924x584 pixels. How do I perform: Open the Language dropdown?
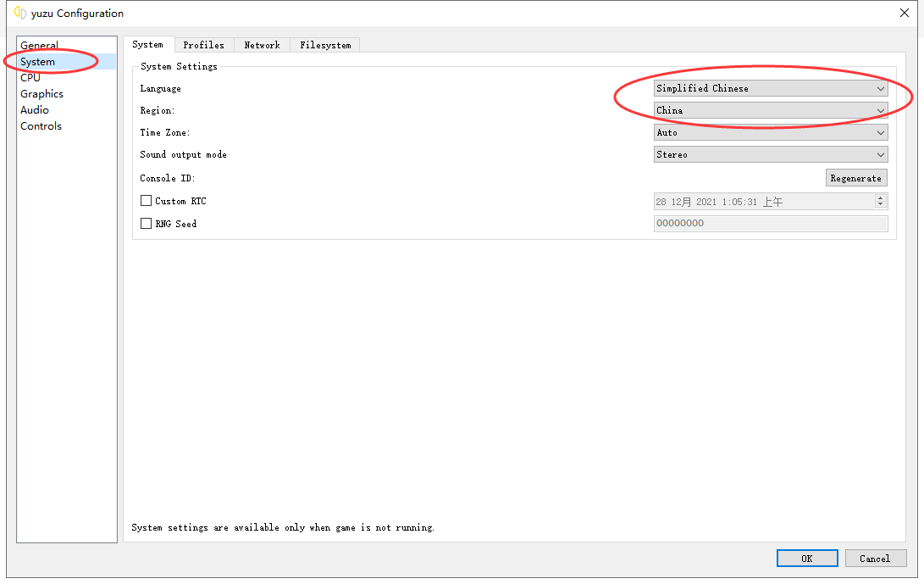coord(771,88)
